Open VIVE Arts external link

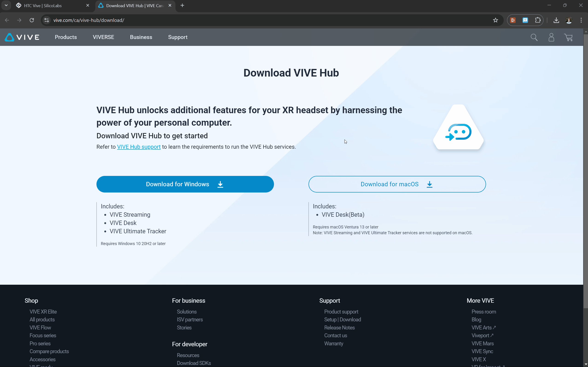point(484,328)
